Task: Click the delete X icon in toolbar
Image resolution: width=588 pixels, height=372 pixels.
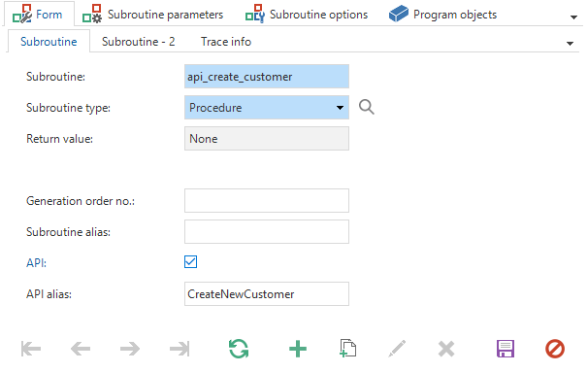Action: [446, 349]
